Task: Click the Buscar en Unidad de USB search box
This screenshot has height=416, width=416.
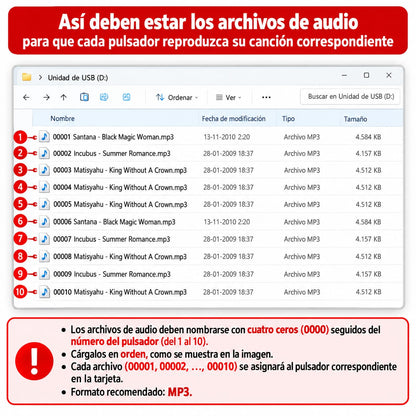Action: point(350,97)
